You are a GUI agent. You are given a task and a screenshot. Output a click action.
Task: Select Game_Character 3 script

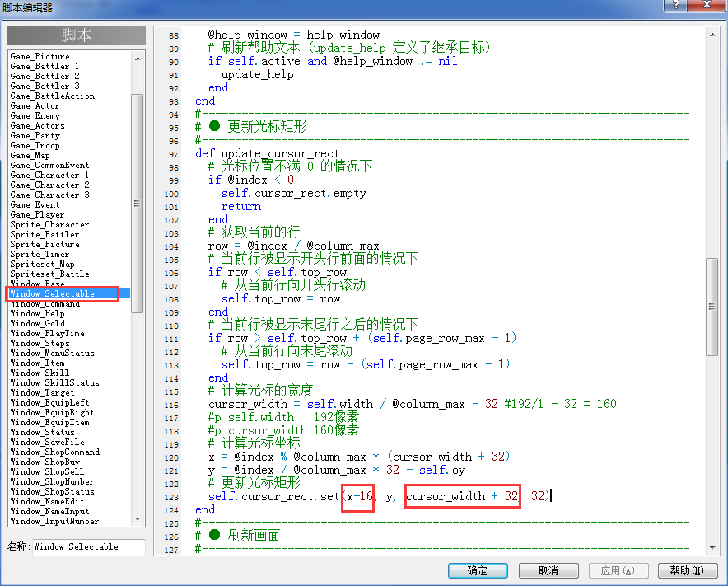(49, 195)
